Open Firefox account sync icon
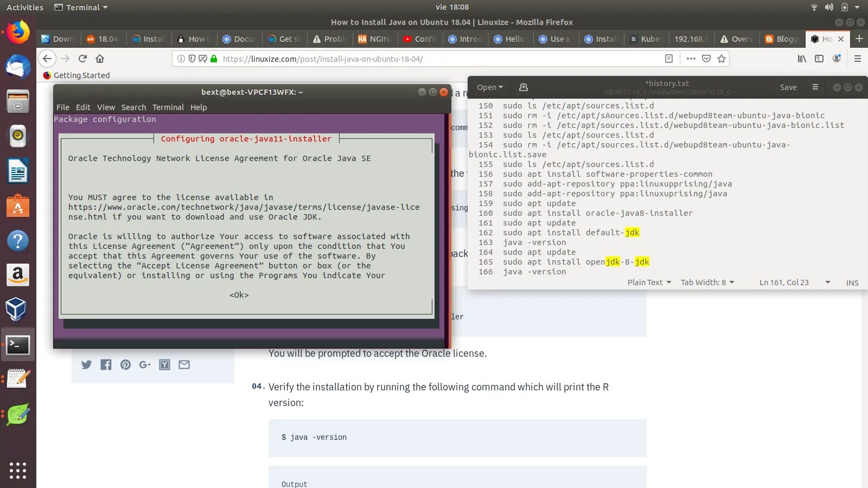Screen dimensions: 868x488 (x=837, y=59)
